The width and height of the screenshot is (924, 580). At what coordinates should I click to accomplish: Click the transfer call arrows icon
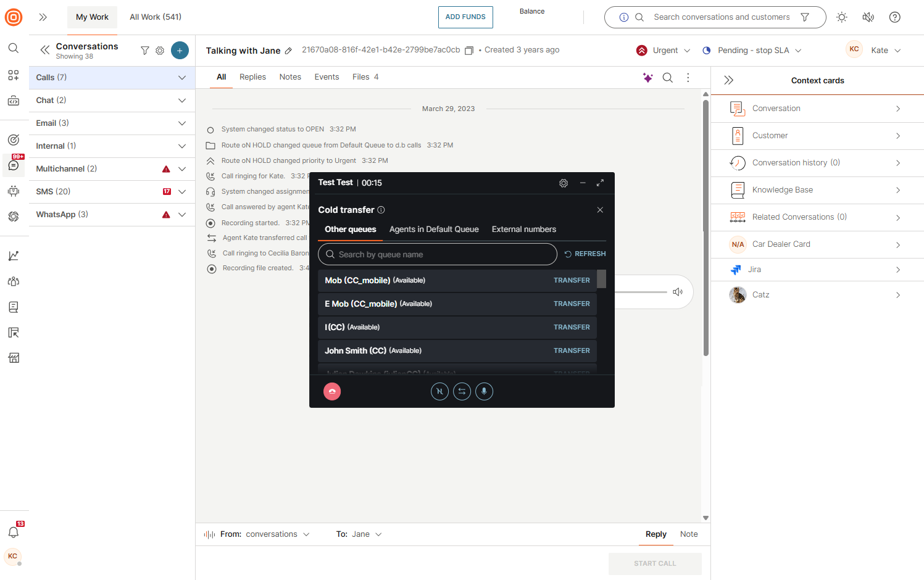(462, 391)
